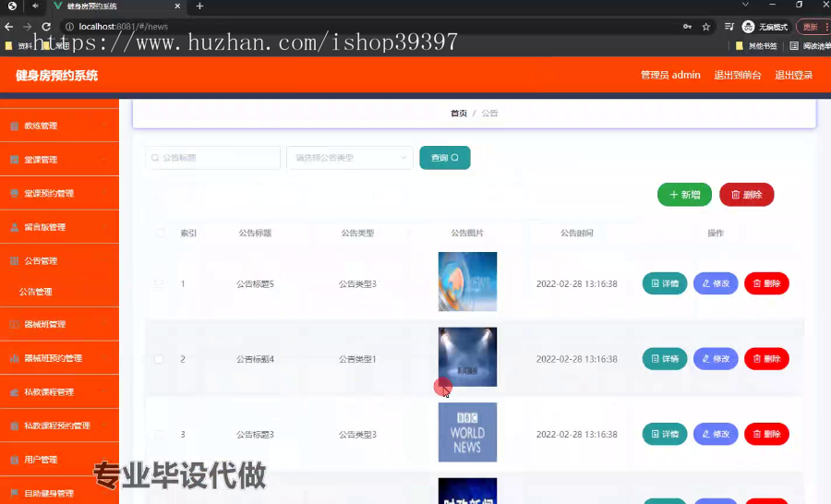Click 退出到前台 link in header
The width and height of the screenshot is (831, 504).
point(738,76)
